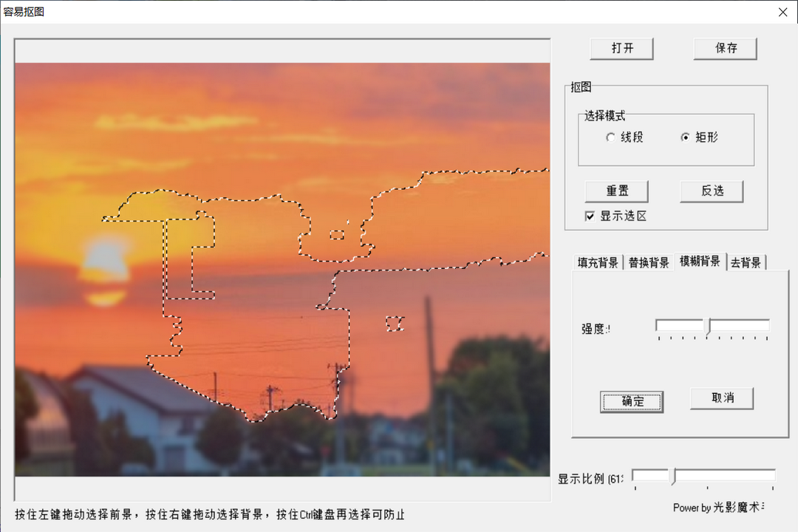The image size is (798, 532).
Task: Switch to the 模糊背景 tab
Action: click(x=698, y=262)
